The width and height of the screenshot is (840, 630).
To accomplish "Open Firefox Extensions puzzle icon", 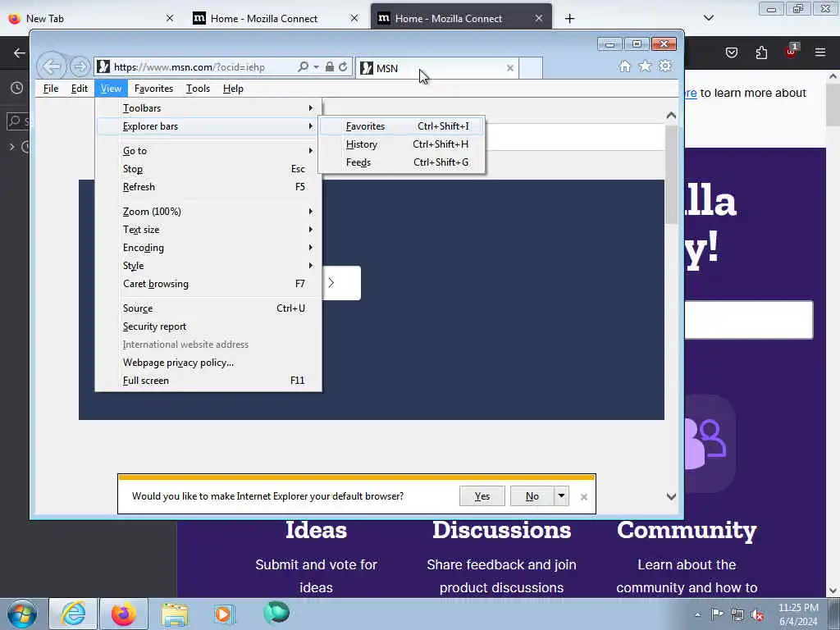I will click(x=761, y=52).
